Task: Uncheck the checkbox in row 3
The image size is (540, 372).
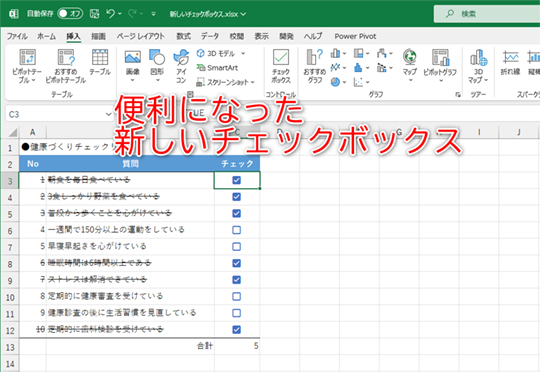Action: (x=237, y=180)
